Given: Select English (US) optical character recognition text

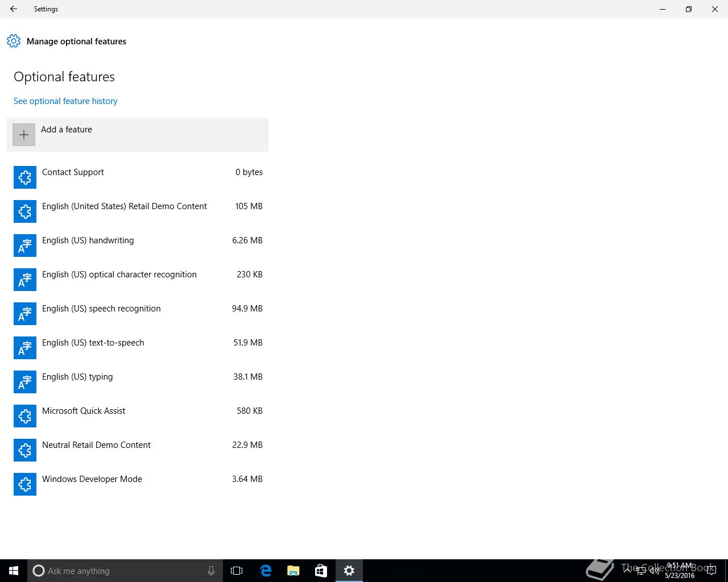Looking at the screenshot, I should [x=119, y=275].
